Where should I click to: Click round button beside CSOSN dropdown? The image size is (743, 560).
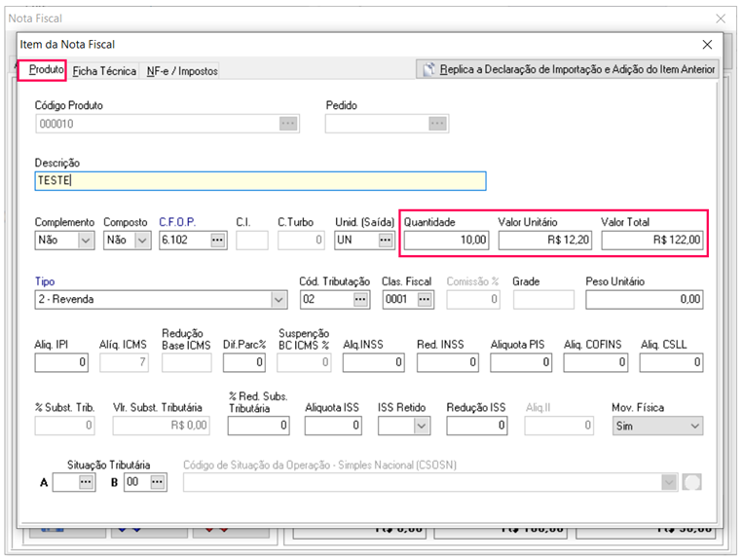[691, 482]
